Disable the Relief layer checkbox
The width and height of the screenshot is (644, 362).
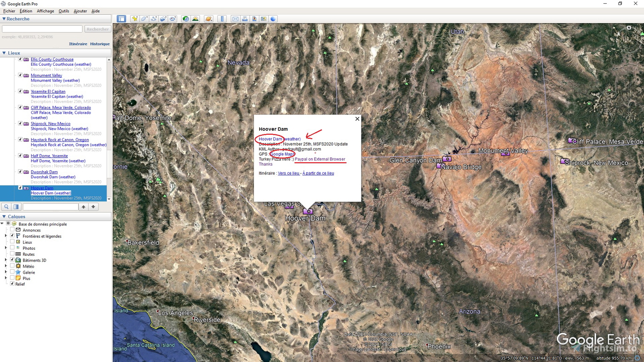(11, 284)
